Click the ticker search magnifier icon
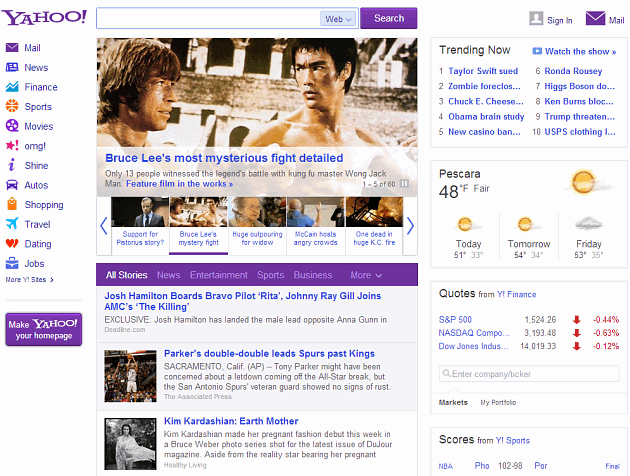The width and height of the screenshot is (630, 476). (446, 374)
